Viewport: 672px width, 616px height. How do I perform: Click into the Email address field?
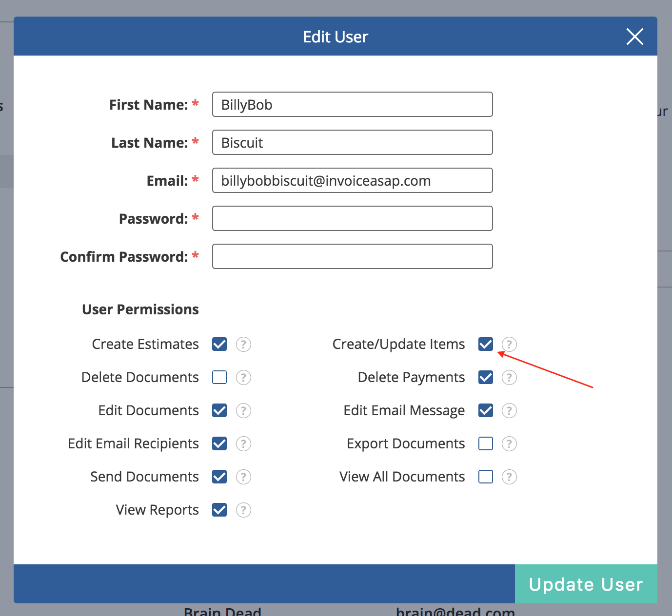pyautogui.click(x=352, y=181)
